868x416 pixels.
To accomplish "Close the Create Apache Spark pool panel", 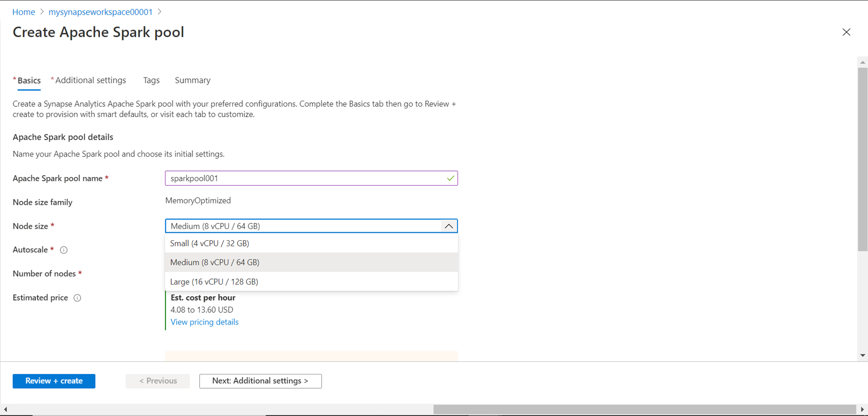I will click(x=846, y=32).
